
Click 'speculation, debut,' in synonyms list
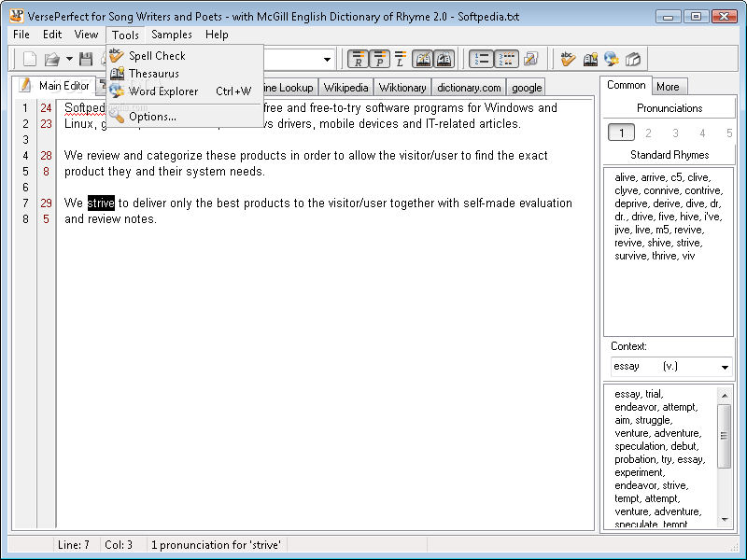[656, 446]
